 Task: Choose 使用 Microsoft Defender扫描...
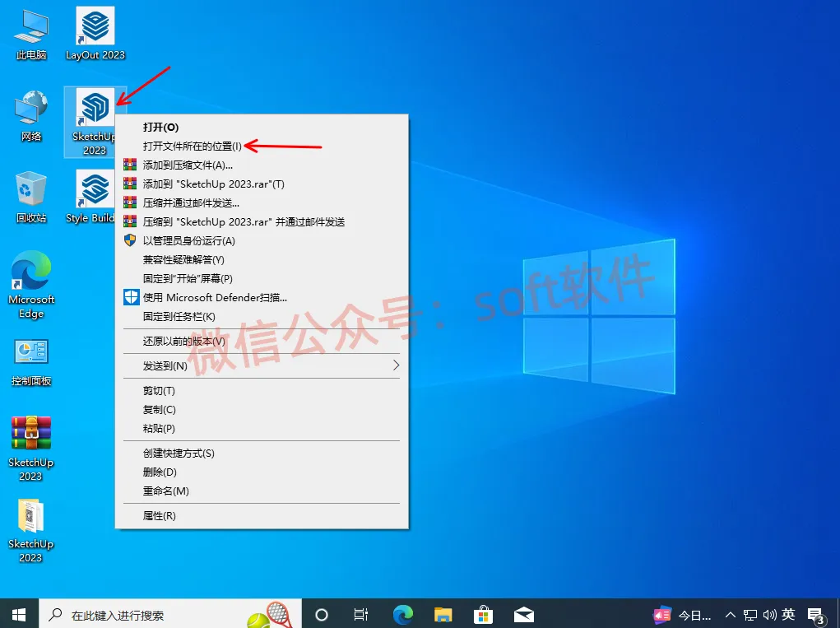point(262,297)
